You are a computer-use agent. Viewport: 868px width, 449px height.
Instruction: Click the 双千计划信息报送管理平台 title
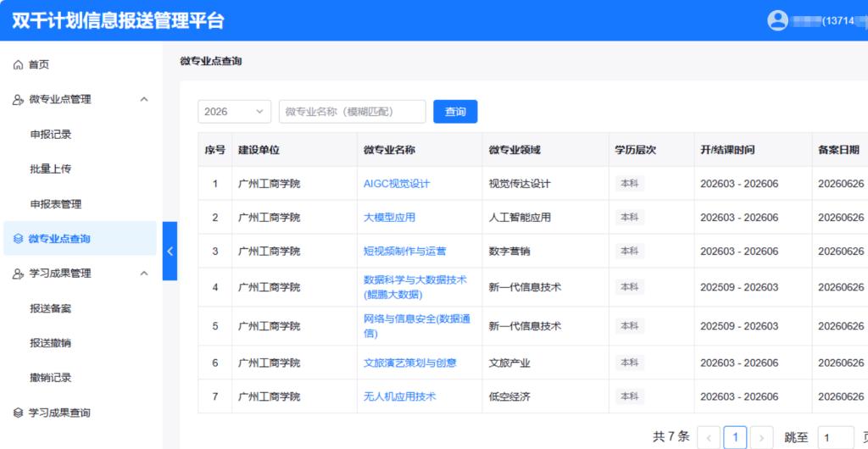point(118,20)
